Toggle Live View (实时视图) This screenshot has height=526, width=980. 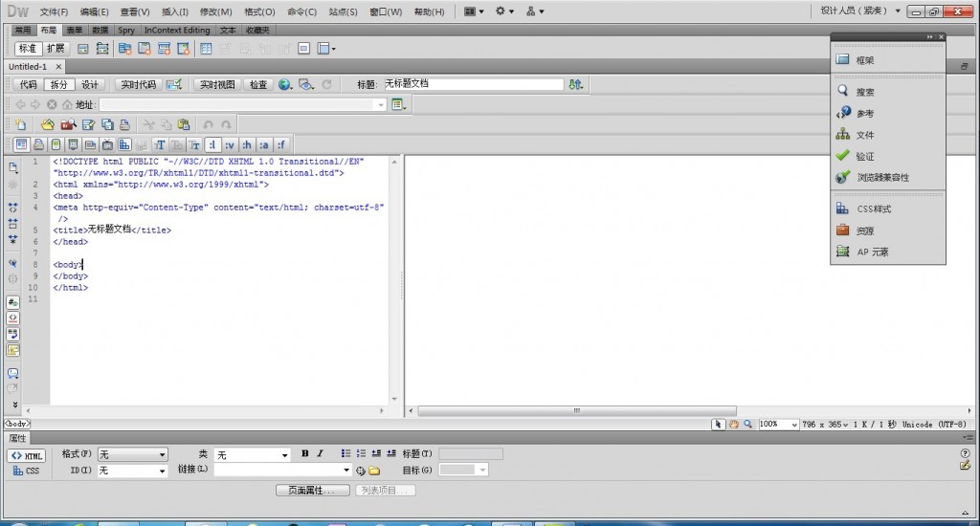(x=217, y=84)
